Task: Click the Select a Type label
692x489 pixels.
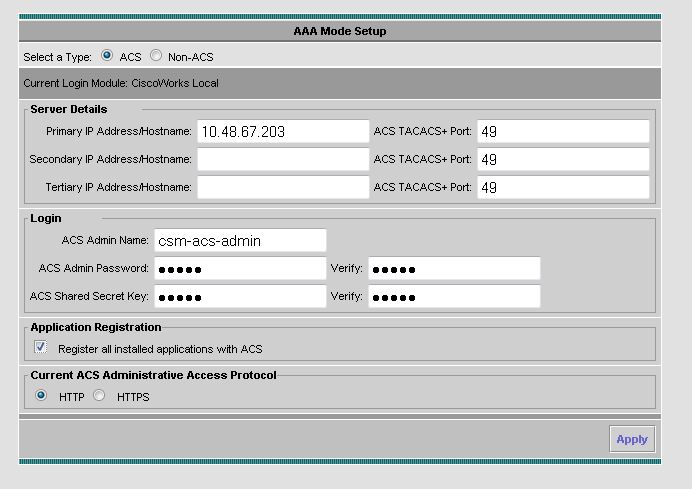Action: tap(57, 57)
